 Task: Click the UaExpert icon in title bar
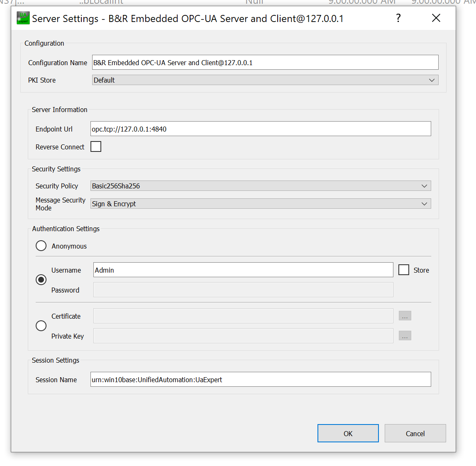(x=23, y=18)
